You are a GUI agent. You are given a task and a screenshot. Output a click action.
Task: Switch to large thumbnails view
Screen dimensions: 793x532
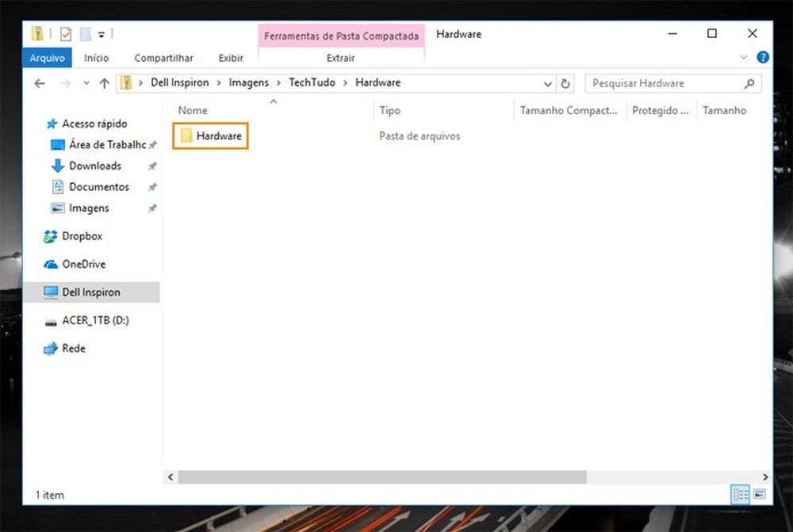click(758, 495)
